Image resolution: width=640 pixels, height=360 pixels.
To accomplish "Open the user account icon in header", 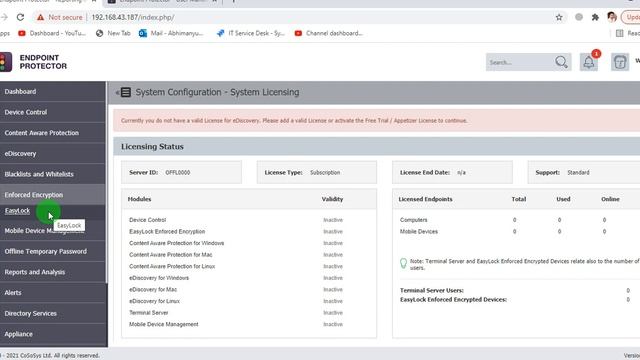I will point(620,62).
